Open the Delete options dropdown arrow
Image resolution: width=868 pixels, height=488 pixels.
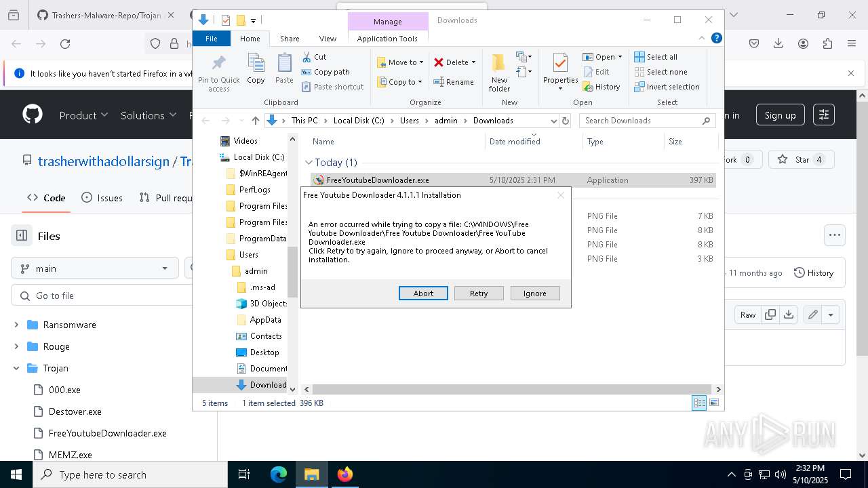pos(473,62)
